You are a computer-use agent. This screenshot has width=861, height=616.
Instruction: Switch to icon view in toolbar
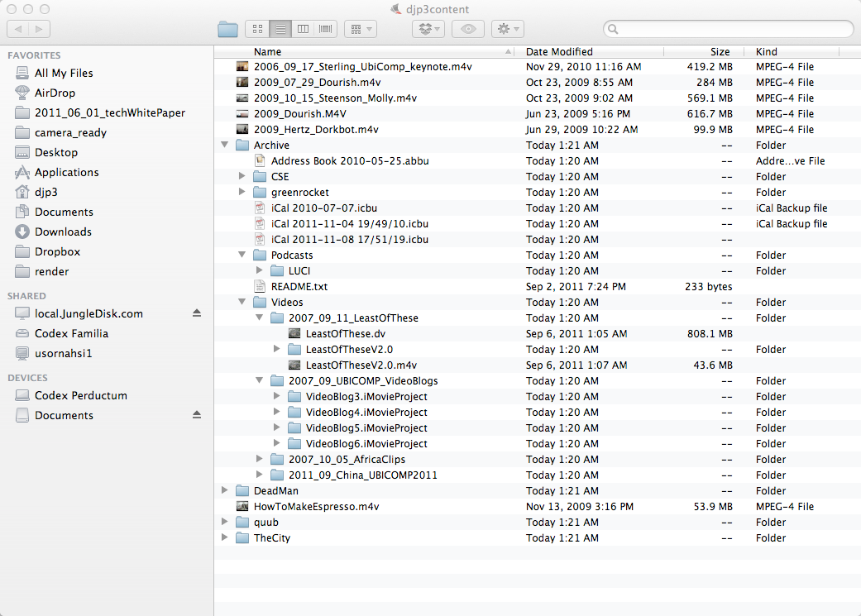point(257,29)
